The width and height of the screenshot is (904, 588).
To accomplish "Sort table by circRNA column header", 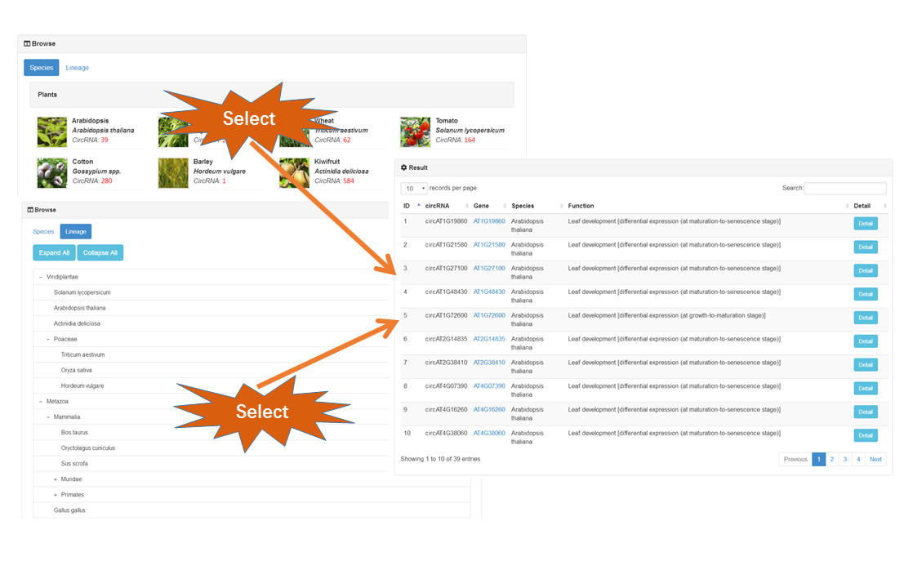I will (437, 206).
